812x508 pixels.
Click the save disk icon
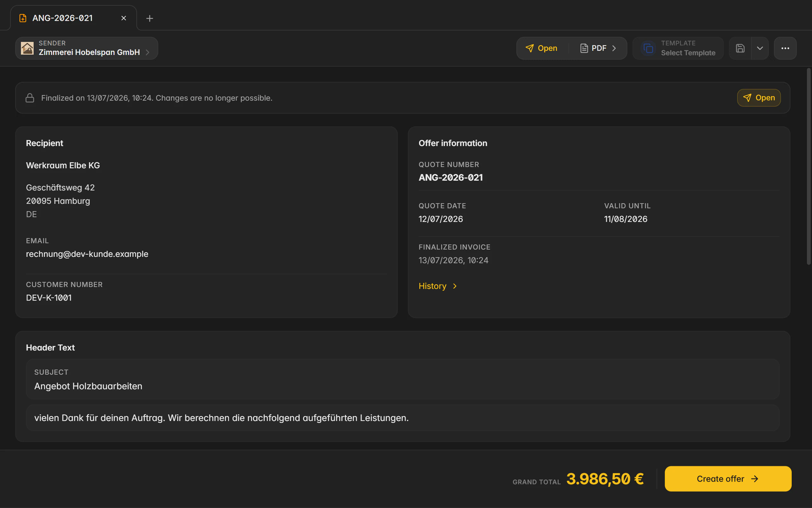click(x=740, y=48)
